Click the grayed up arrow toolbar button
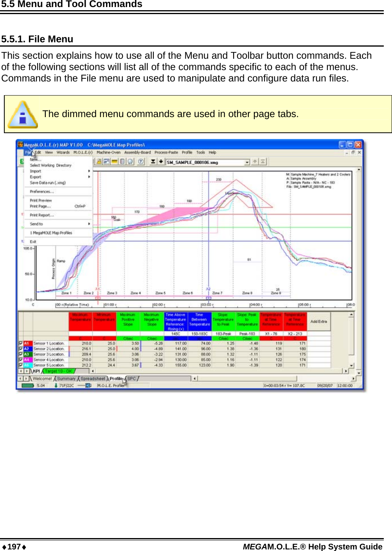 (x=255, y=161)
